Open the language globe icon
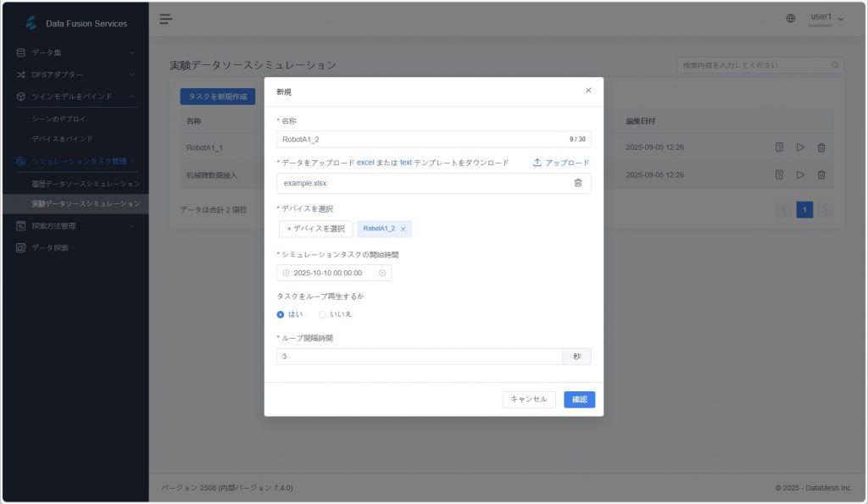 pyautogui.click(x=791, y=19)
